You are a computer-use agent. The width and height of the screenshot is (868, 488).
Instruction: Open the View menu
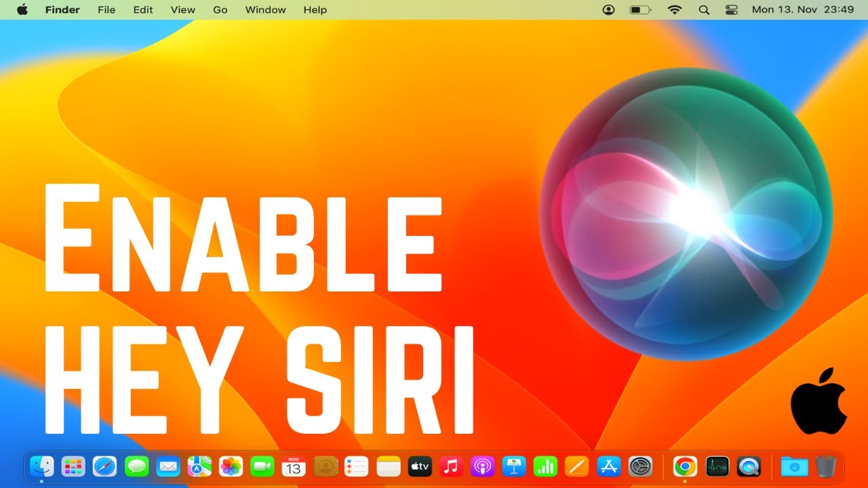[x=183, y=9]
